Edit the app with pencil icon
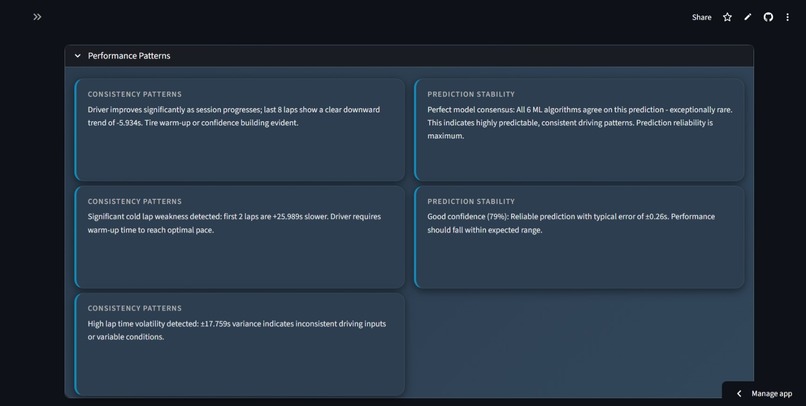Viewport: 806px width, 406px height. pos(747,17)
